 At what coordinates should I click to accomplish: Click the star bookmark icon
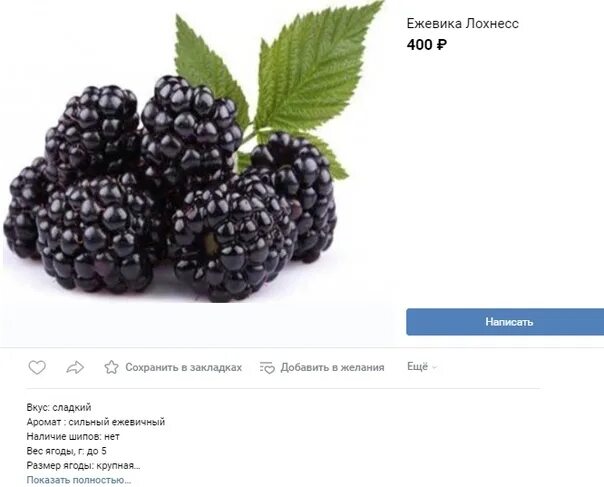111,367
